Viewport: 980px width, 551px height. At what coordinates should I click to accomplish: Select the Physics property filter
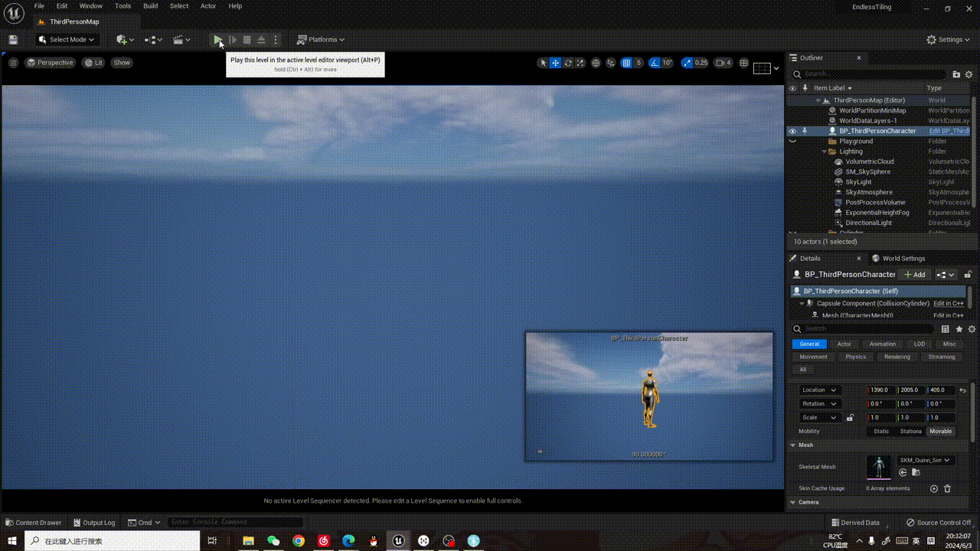click(x=856, y=357)
